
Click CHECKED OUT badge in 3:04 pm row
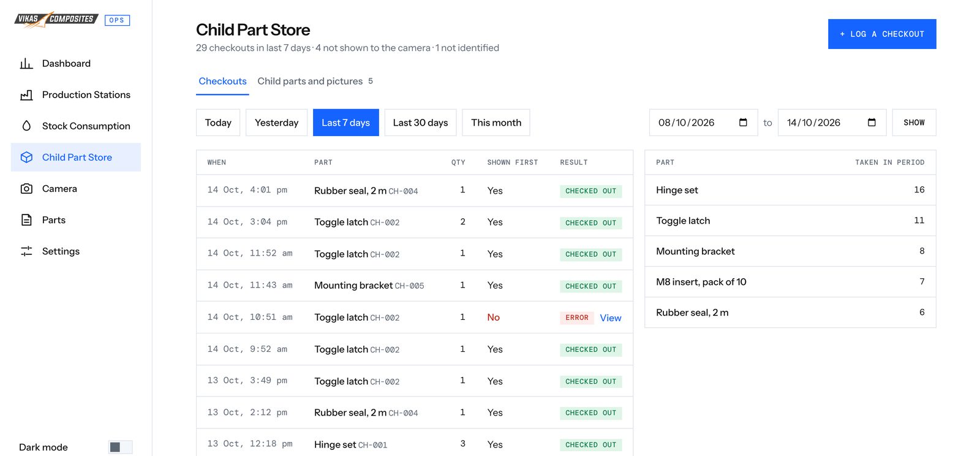coord(590,223)
